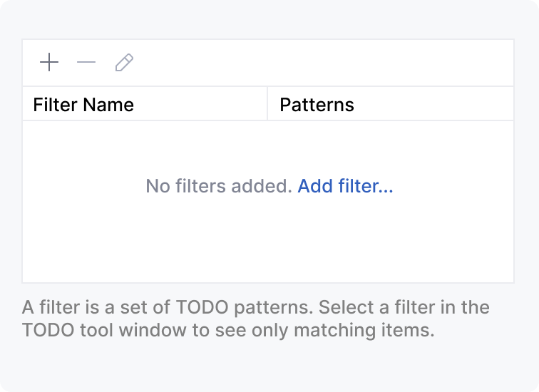Select the word 'Patterns' in the table header

click(317, 105)
